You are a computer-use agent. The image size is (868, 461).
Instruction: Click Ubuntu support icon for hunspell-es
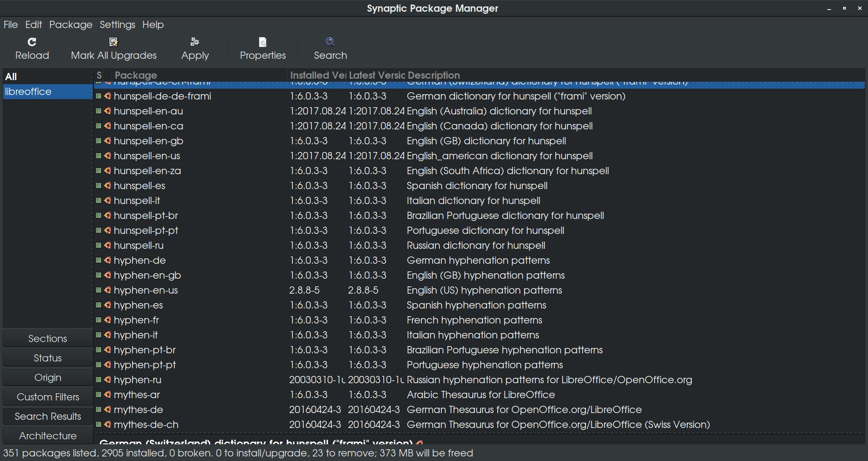(x=108, y=185)
